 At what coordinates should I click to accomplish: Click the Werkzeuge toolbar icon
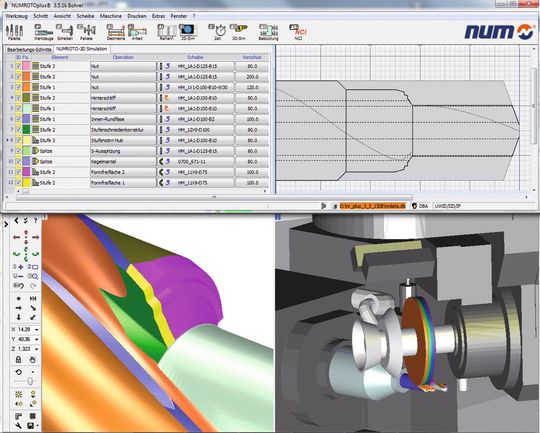click(x=44, y=32)
